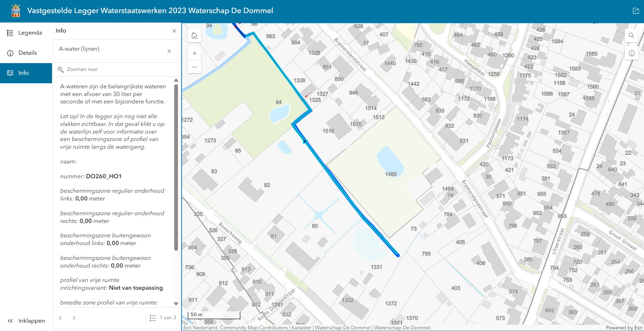Zoom out on the map
The image size is (644, 331).
[194, 67]
